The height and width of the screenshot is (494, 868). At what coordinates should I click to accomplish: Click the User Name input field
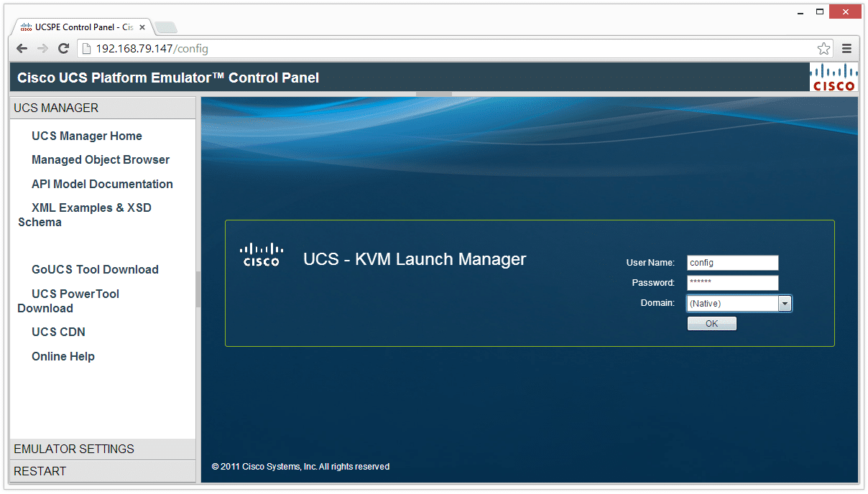(x=732, y=263)
